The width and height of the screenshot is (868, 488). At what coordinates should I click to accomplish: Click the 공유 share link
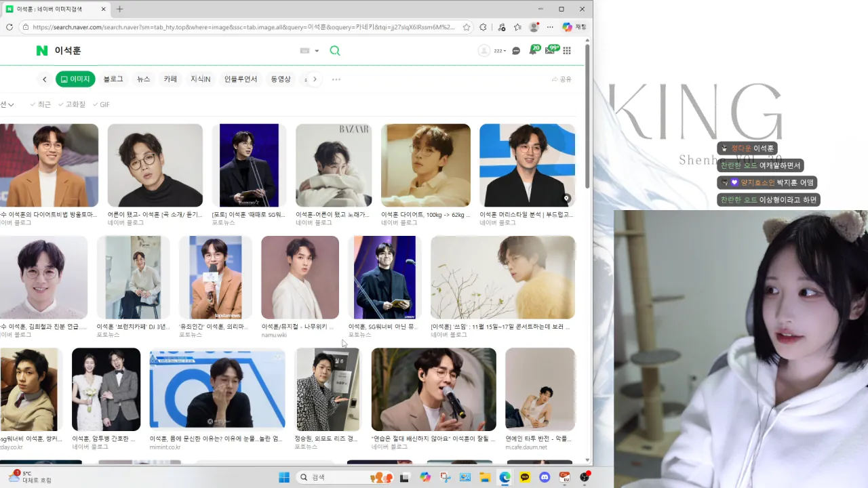click(561, 79)
